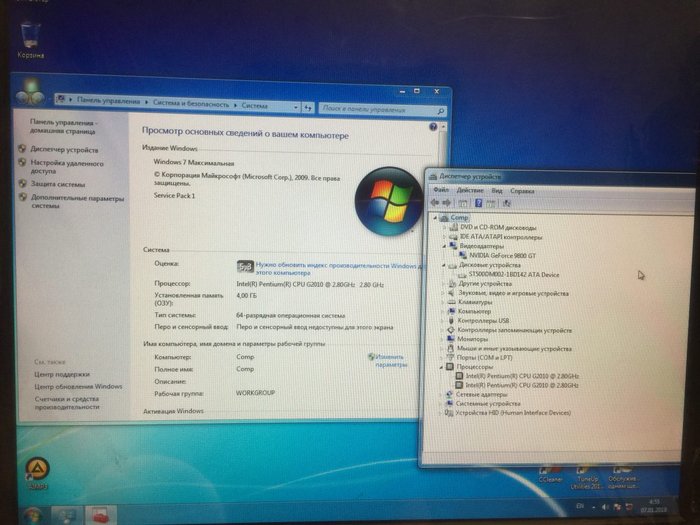Click the taskbar clock and date
700x525 pixels.
653,506
